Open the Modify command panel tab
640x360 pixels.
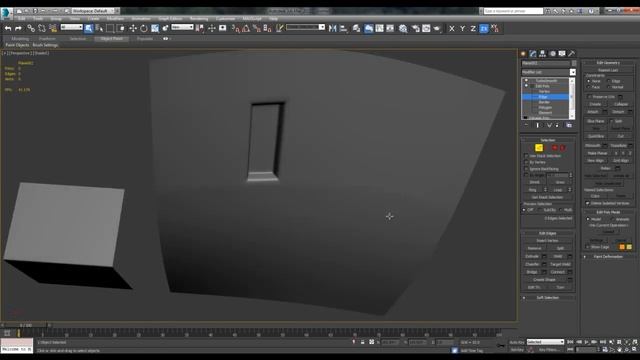coord(533,53)
